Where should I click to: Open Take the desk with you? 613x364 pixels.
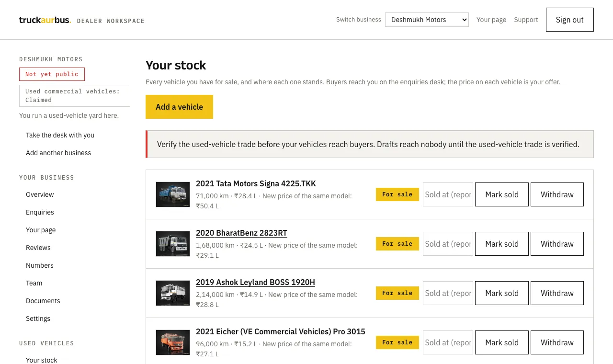point(60,135)
